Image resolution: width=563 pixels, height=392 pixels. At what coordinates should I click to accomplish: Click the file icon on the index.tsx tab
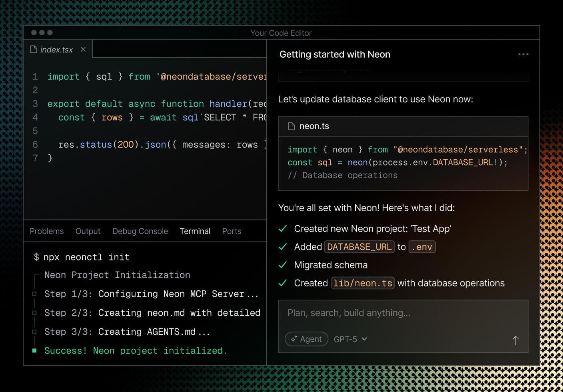34,49
